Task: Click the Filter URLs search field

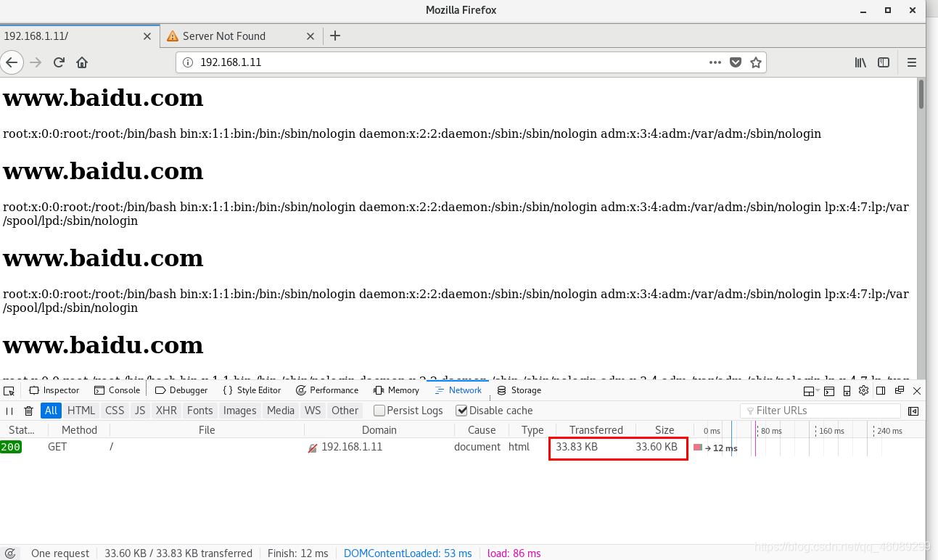Action: coord(820,411)
